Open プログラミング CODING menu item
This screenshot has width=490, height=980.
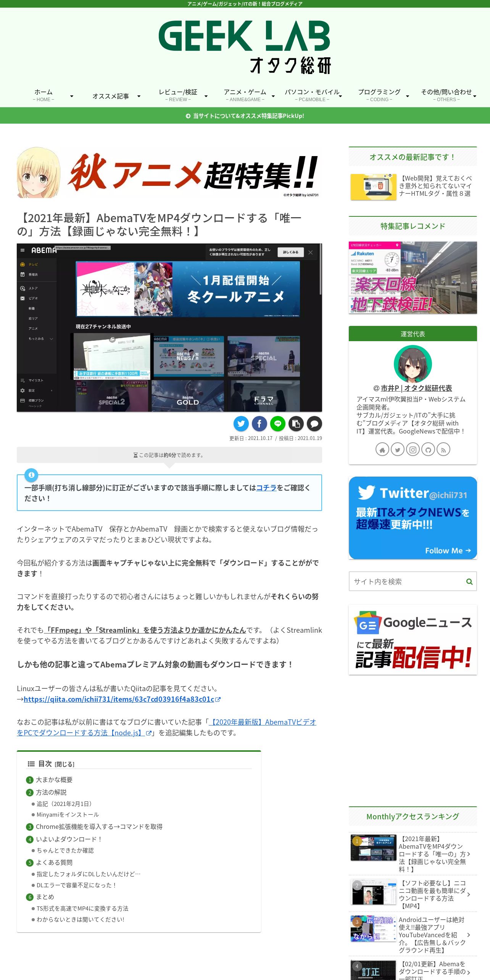click(x=379, y=95)
